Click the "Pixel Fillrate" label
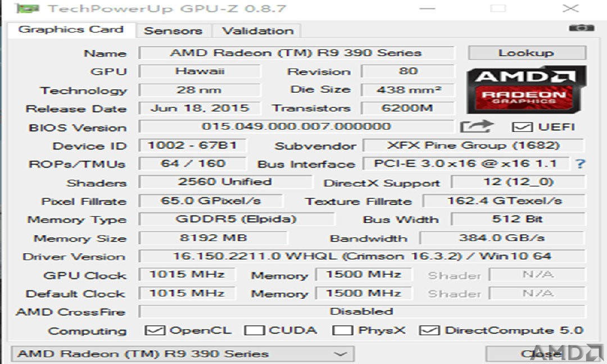 click(84, 202)
